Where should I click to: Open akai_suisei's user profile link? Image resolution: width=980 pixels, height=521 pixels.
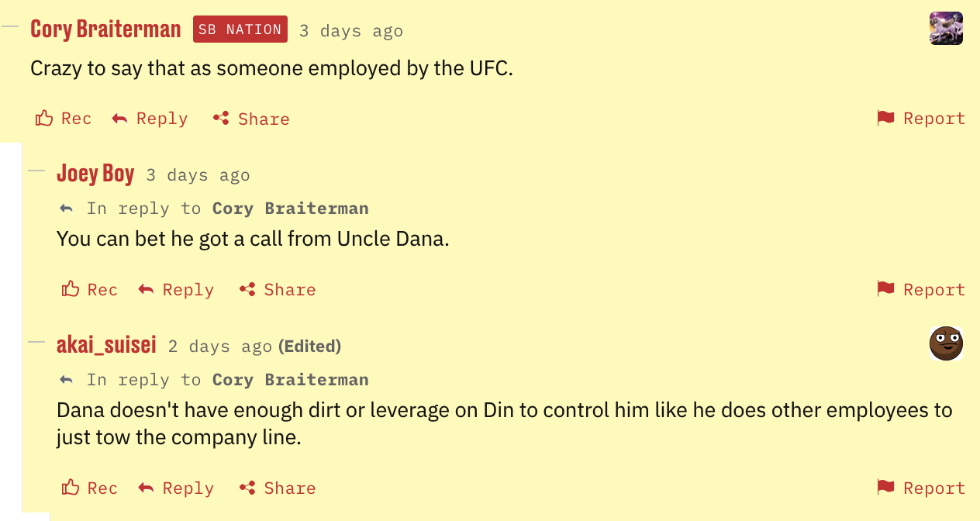tap(106, 345)
